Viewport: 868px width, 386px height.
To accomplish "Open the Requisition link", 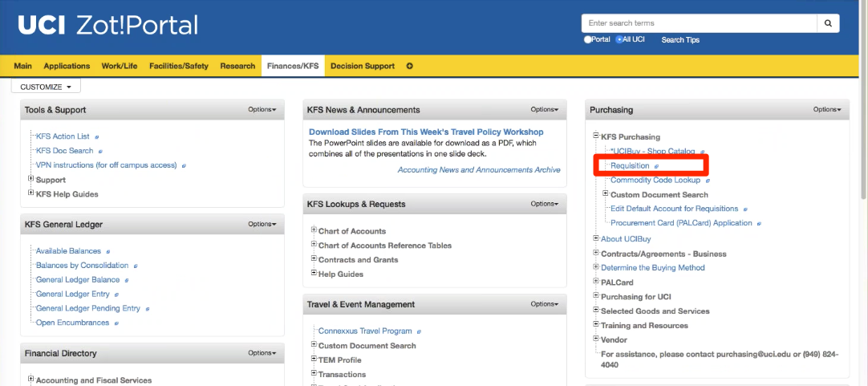I will click(630, 165).
